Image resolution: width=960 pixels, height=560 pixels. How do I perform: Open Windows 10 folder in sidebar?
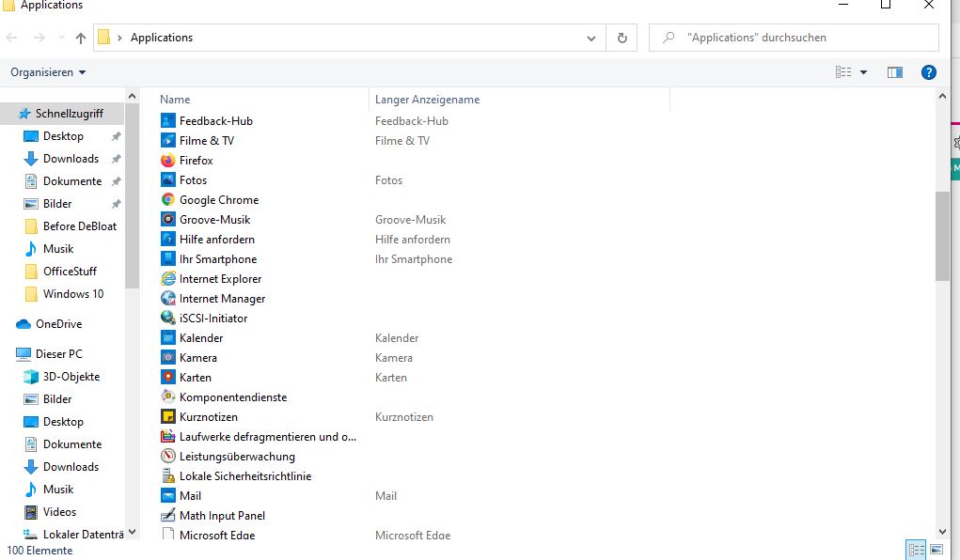click(x=62, y=294)
